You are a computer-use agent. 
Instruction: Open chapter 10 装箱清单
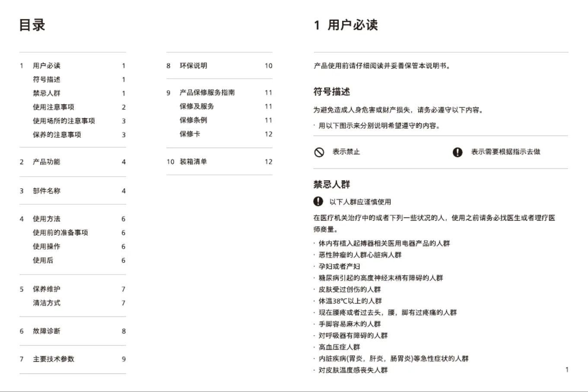click(194, 161)
